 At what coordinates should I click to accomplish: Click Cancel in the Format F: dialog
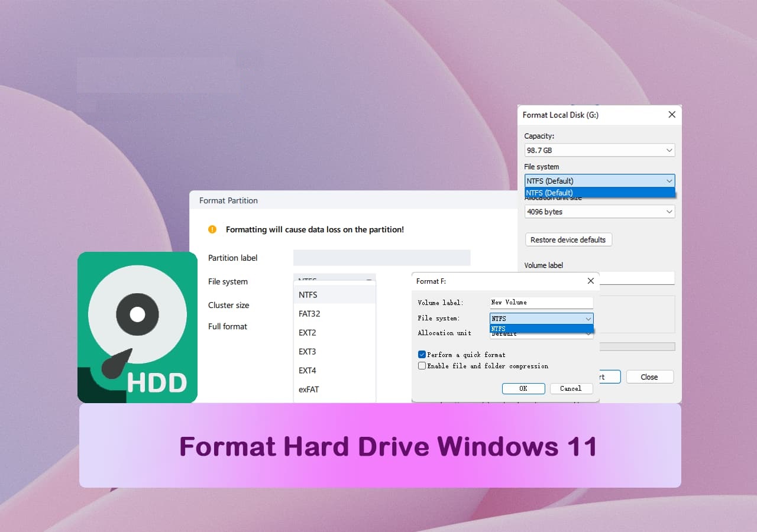571,388
